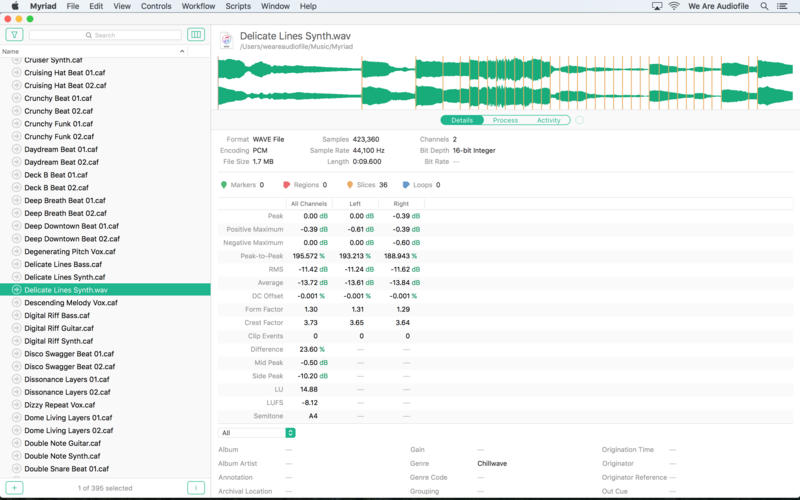Open the Workflow menu
The width and height of the screenshot is (800, 500).
tap(198, 6)
